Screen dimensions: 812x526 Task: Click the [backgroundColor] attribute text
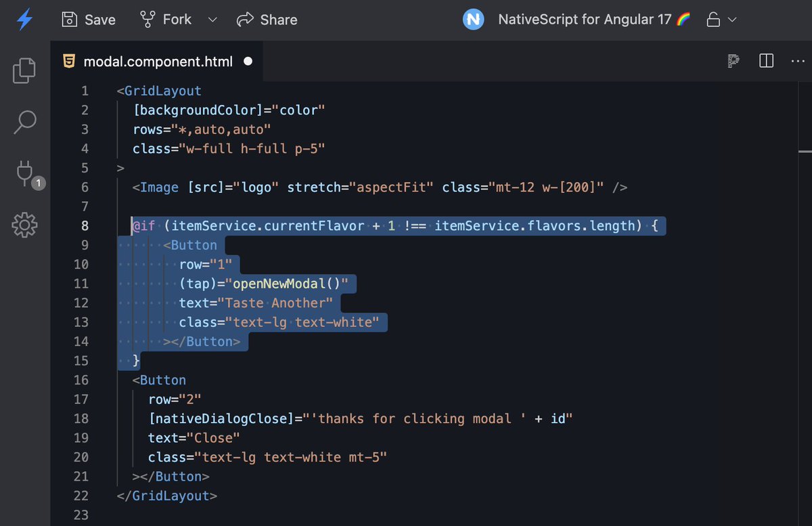[197, 110]
